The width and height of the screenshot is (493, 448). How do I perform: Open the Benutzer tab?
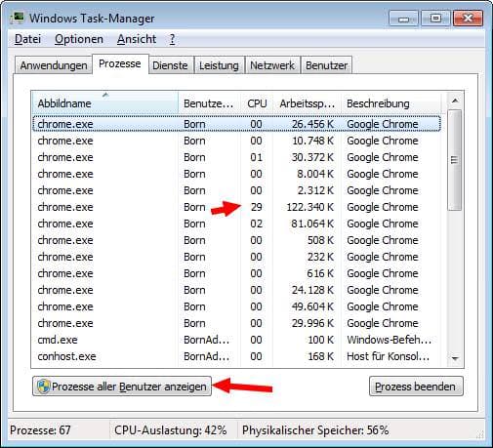(326, 65)
